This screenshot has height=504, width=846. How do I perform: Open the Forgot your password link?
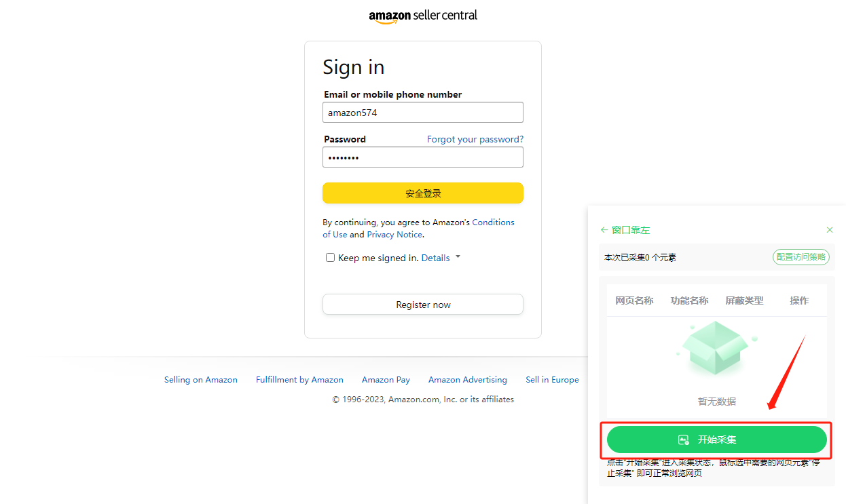click(475, 139)
